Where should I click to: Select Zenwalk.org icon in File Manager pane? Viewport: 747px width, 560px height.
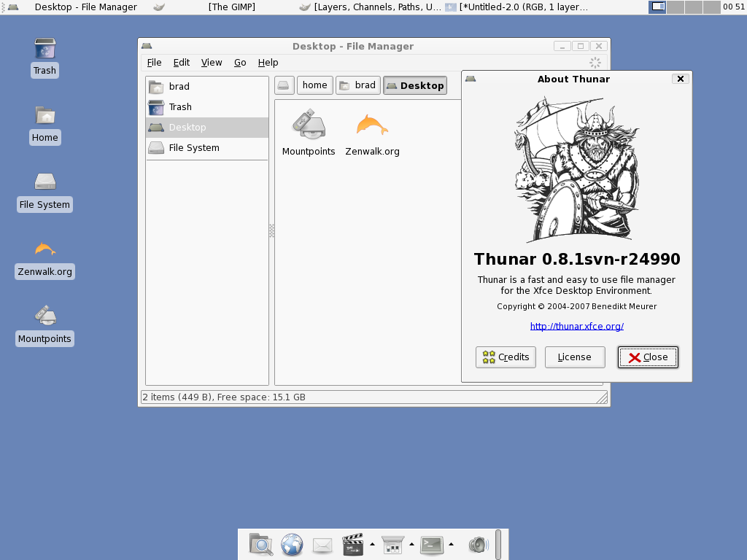[372, 125]
